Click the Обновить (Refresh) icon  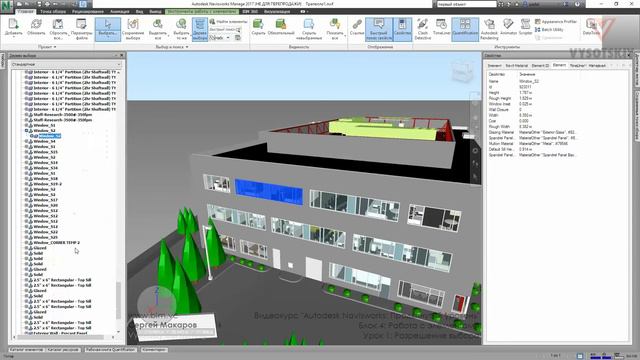click(x=36, y=24)
